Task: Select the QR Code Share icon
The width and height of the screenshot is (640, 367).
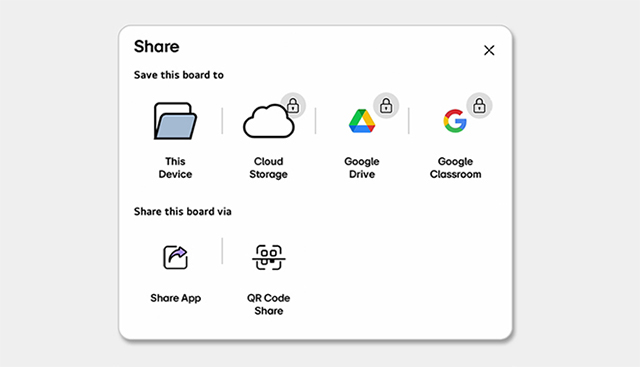Action: pyautogui.click(x=269, y=257)
